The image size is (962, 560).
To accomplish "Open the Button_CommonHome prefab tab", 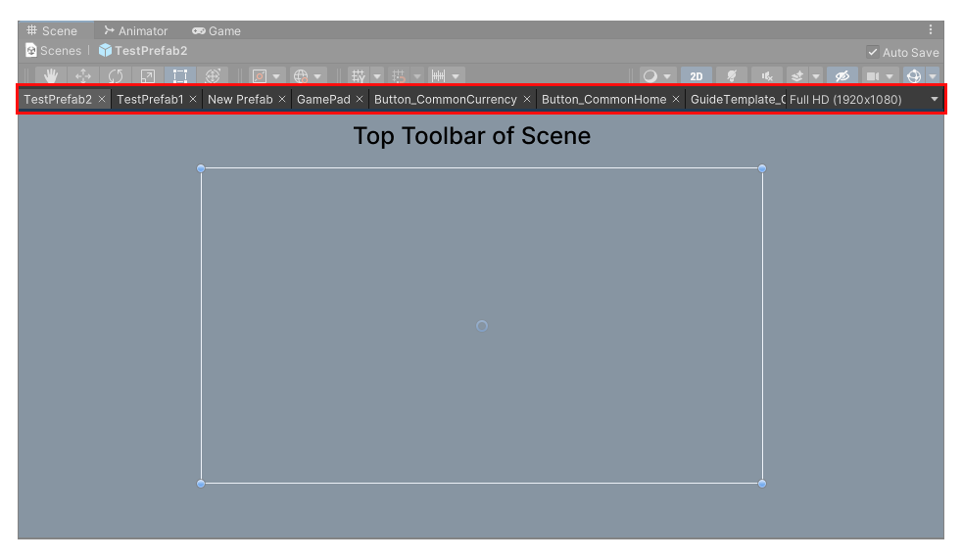I will click(603, 99).
